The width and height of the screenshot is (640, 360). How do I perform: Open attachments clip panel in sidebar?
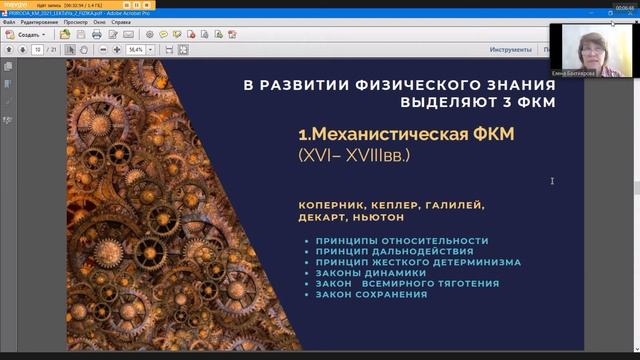pos(8,102)
